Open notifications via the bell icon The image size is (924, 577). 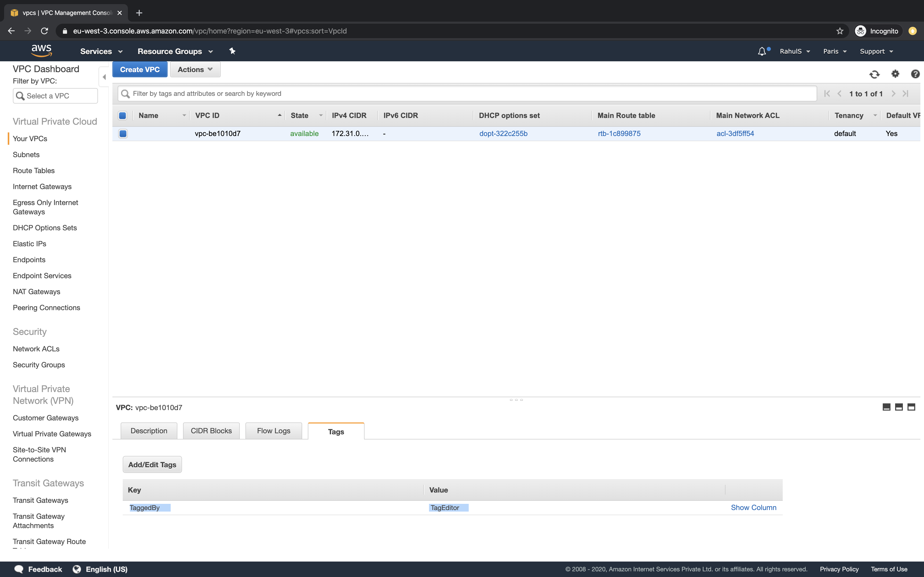[x=761, y=51]
